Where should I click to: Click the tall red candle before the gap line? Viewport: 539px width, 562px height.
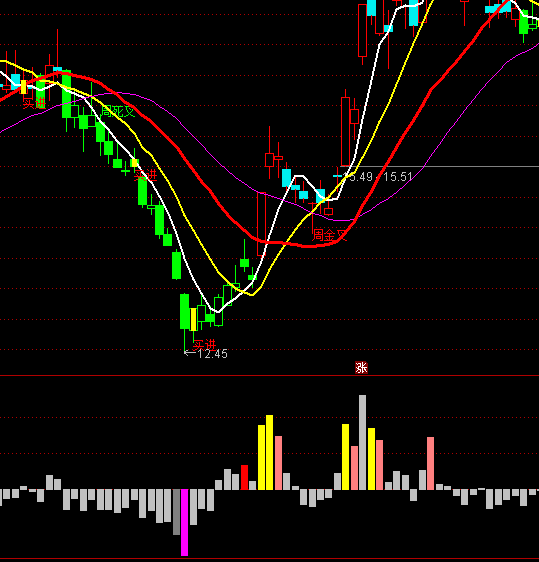345,131
